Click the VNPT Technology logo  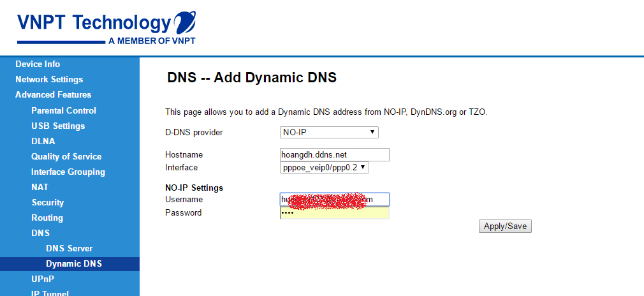pyautogui.click(x=106, y=27)
